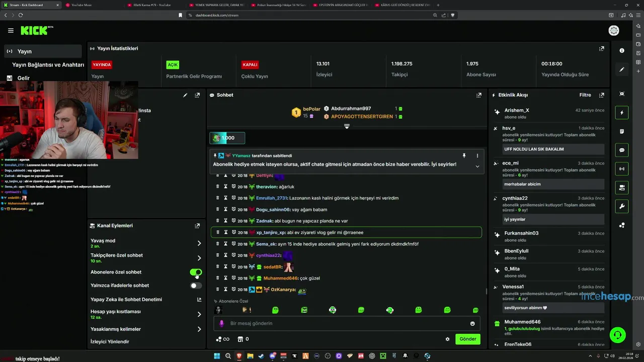Image resolution: width=644 pixels, height=362 pixels.
Task: Click username Muhammed646 in chat
Action: point(281,278)
